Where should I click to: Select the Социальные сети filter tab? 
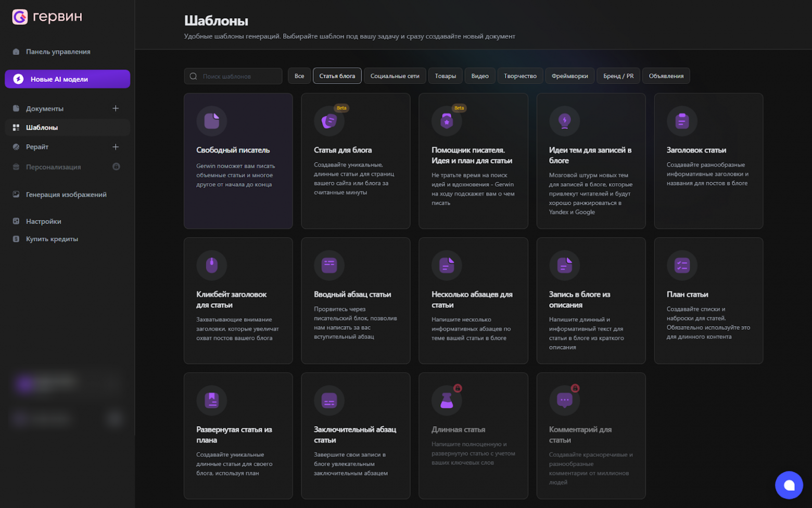(x=395, y=76)
